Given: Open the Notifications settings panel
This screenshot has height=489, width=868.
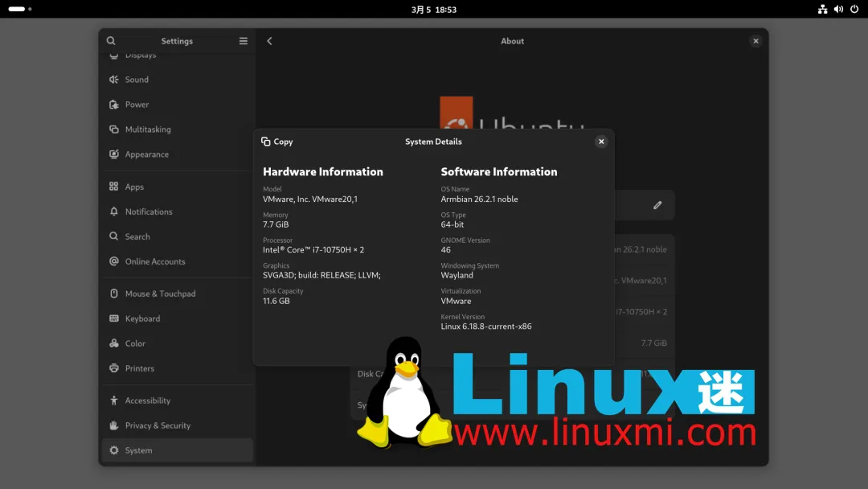Looking at the screenshot, I should [177, 212].
